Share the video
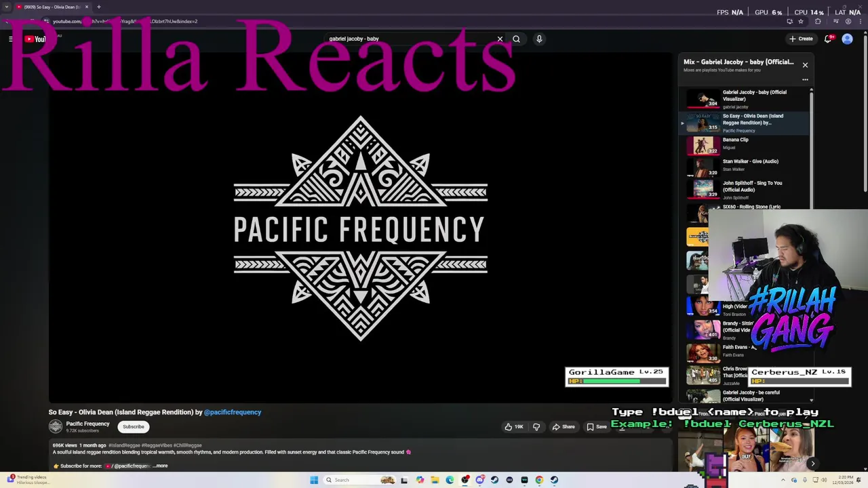868x488 pixels. 564,426
